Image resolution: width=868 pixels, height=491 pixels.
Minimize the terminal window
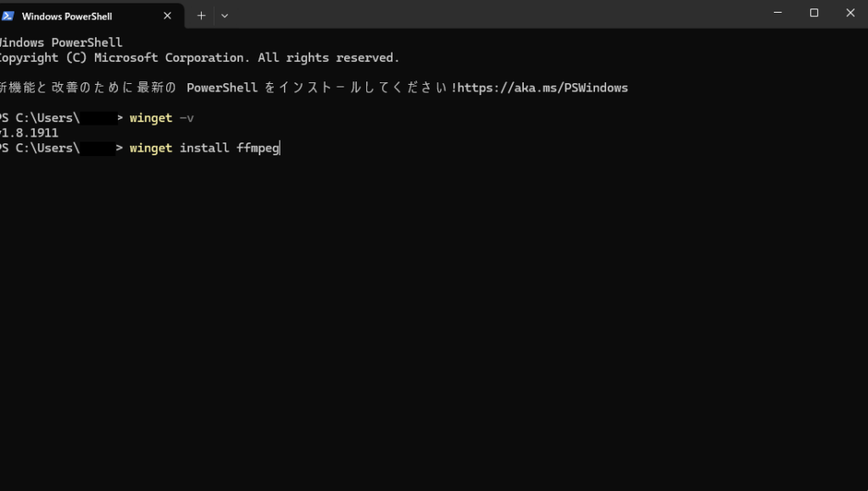tap(778, 13)
